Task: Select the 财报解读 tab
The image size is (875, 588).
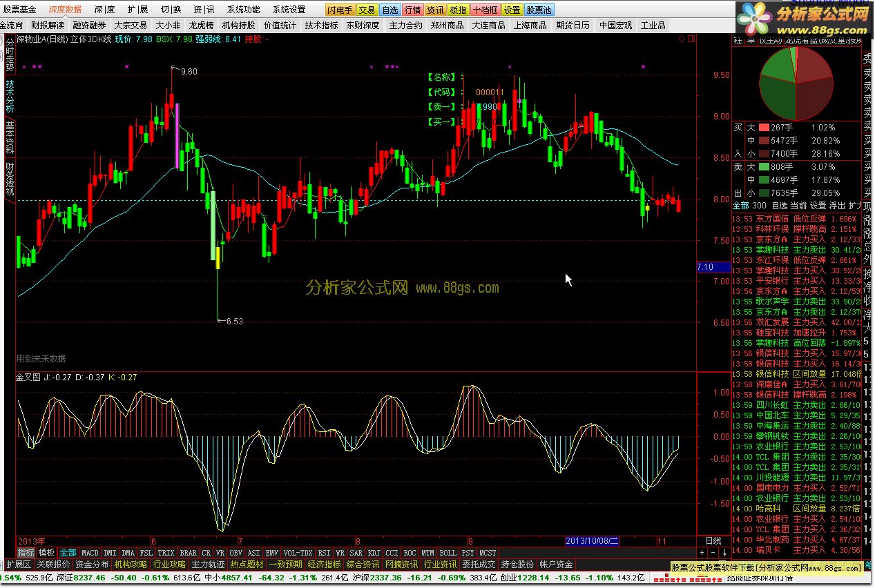Action: click(48, 25)
